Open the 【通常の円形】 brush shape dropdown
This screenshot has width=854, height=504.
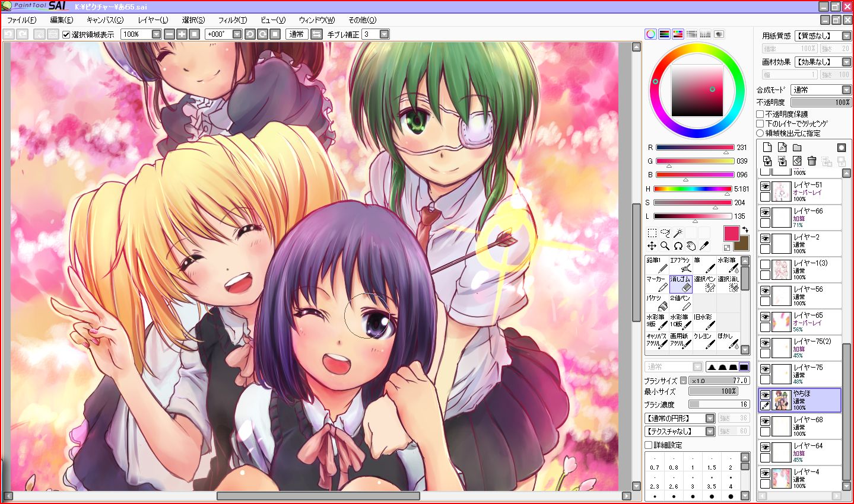point(710,418)
